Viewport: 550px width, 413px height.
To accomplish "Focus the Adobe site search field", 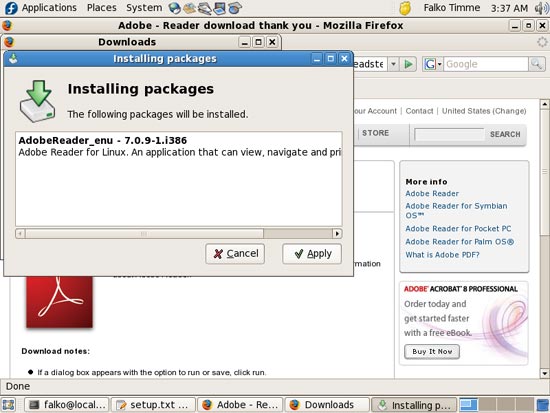I will click(x=449, y=134).
